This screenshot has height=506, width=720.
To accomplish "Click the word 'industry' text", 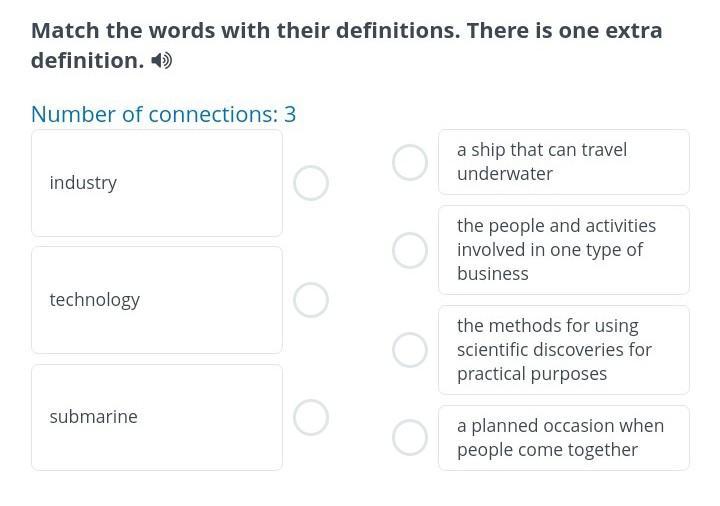I will coord(83,183).
